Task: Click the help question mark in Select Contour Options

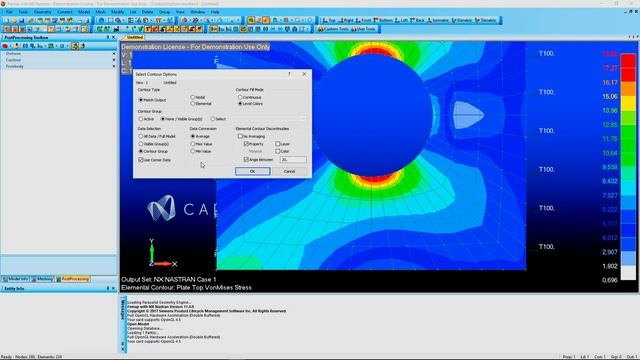Action: tap(289, 74)
